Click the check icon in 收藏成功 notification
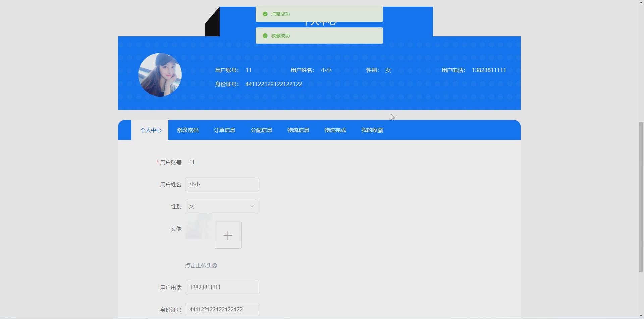Image resolution: width=644 pixels, height=319 pixels. [x=265, y=36]
